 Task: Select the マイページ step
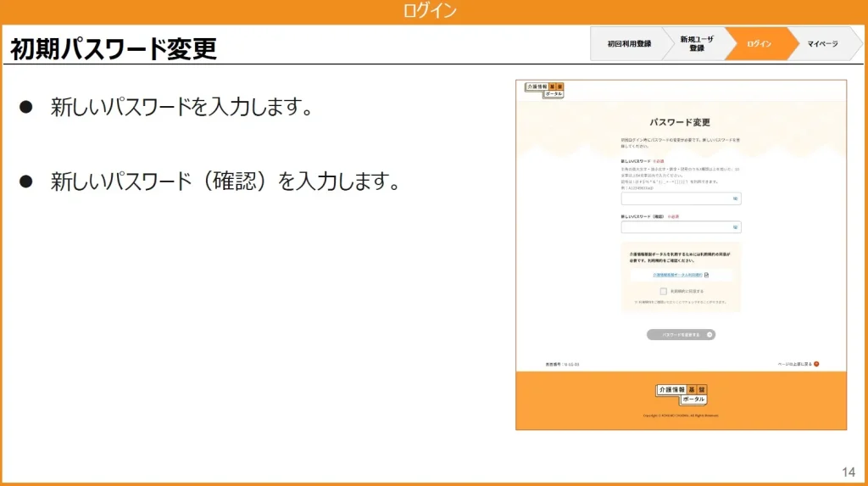coord(821,44)
